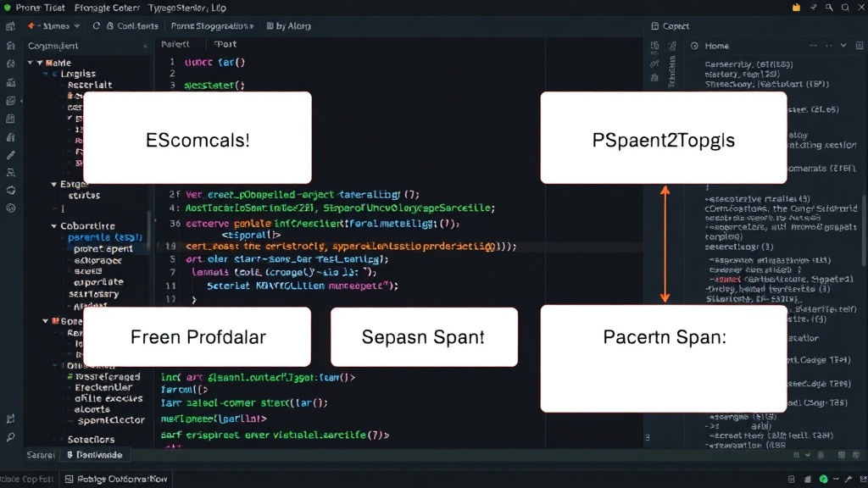Click the magnifier search icon in title bar

point(829,8)
